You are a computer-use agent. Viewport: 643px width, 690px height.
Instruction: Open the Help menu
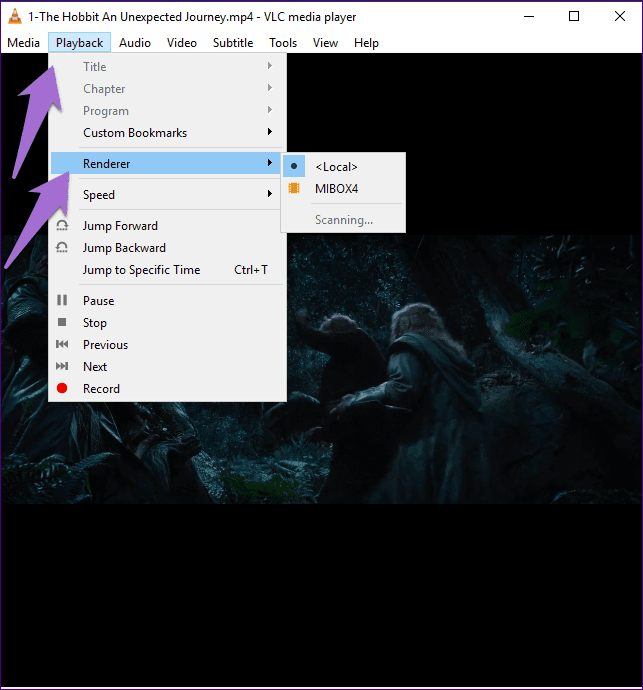point(366,43)
